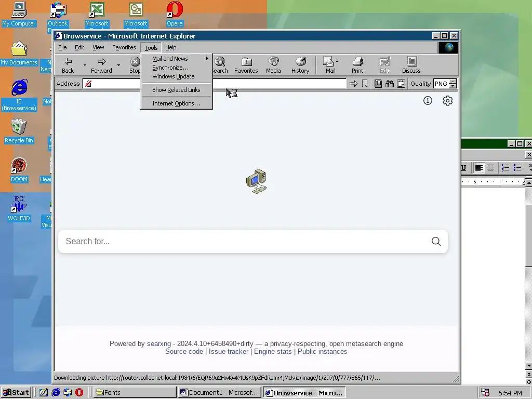Open the My Documents desktop icon

pos(19,53)
